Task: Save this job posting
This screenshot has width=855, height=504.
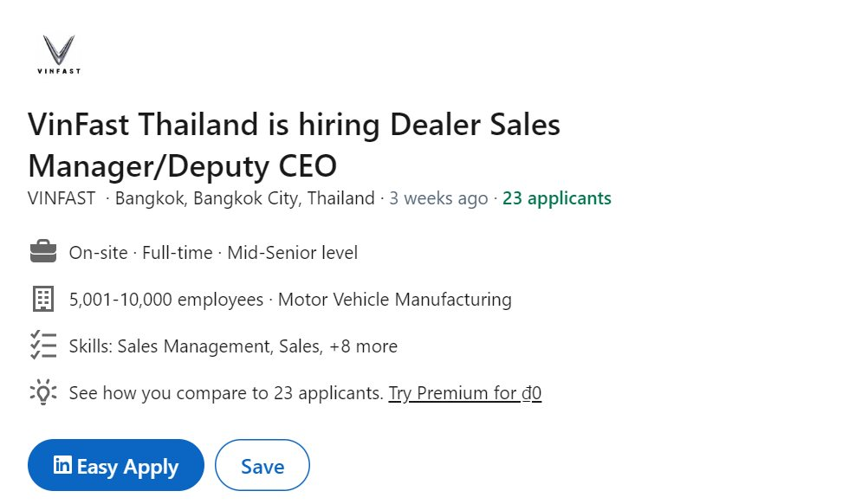Action: (x=262, y=466)
